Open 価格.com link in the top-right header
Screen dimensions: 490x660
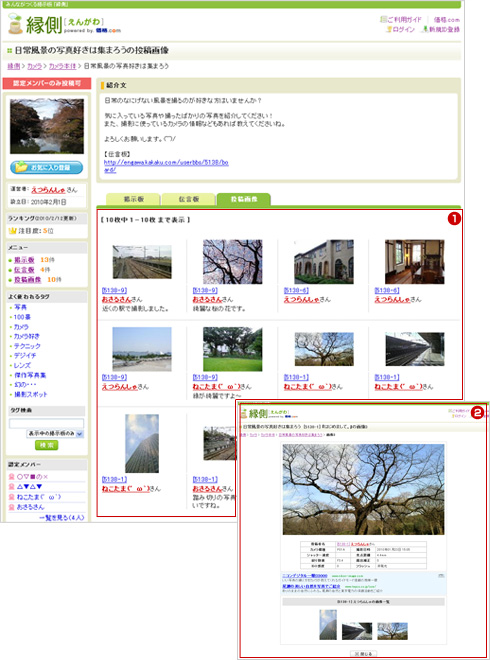tap(446, 19)
